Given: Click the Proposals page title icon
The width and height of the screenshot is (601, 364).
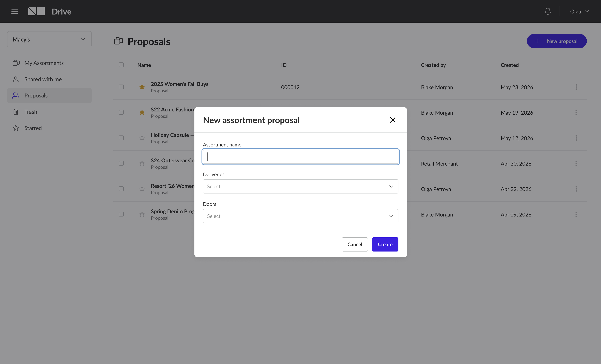Looking at the screenshot, I should (x=118, y=41).
